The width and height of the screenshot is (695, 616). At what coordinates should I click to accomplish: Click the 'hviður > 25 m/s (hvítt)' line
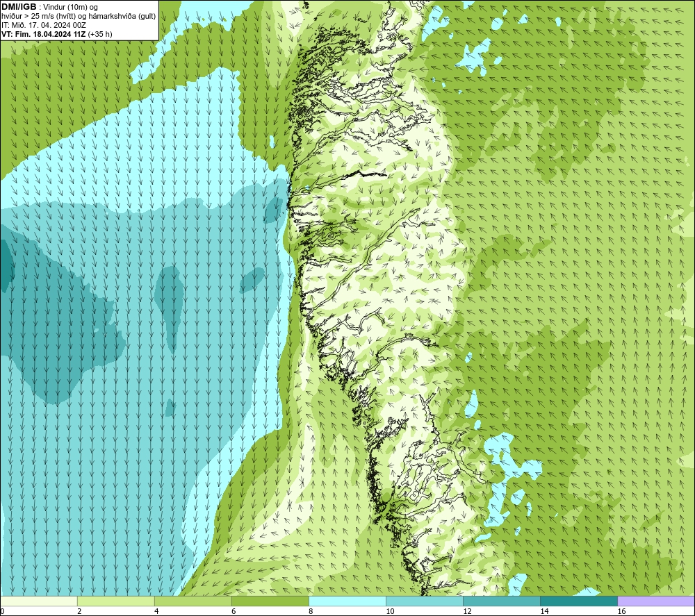click(38, 17)
